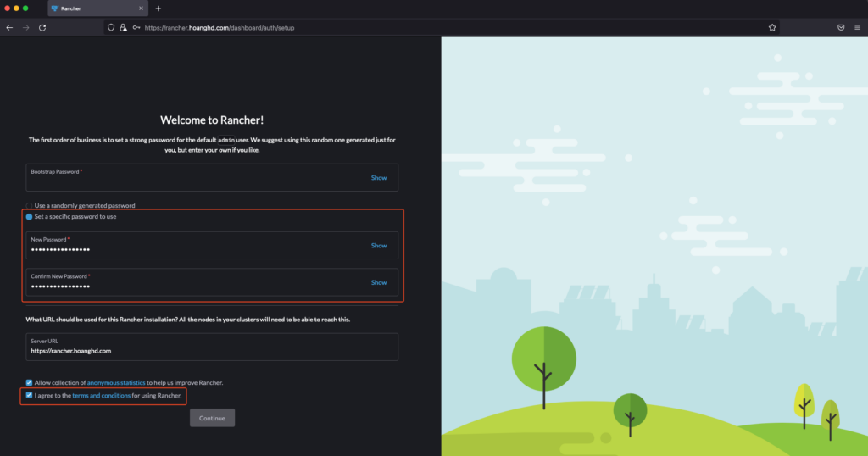This screenshot has height=456, width=868.
Task: Edit the Server URL field
Action: pyautogui.click(x=212, y=347)
